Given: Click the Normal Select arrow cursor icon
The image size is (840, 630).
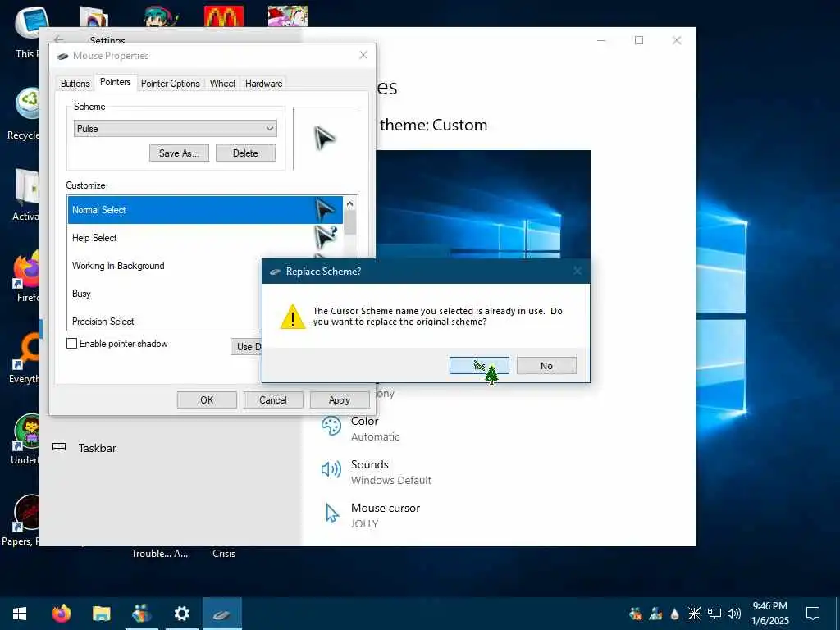Looking at the screenshot, I should [x=325, y=210].
